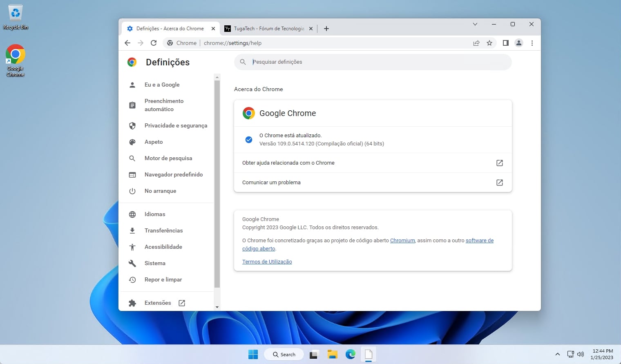The height and width of the screenshot is (364, 621).
Task: Click the globe icon beside Idiomas
Action: 132,214
